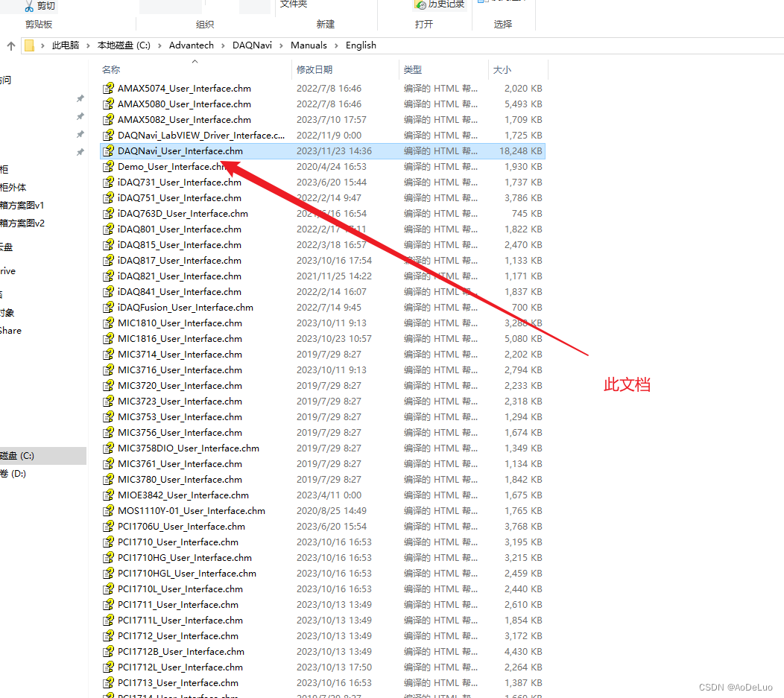Open the History (历史记录) button
This screenshot has width=784, height=698.
440,4
